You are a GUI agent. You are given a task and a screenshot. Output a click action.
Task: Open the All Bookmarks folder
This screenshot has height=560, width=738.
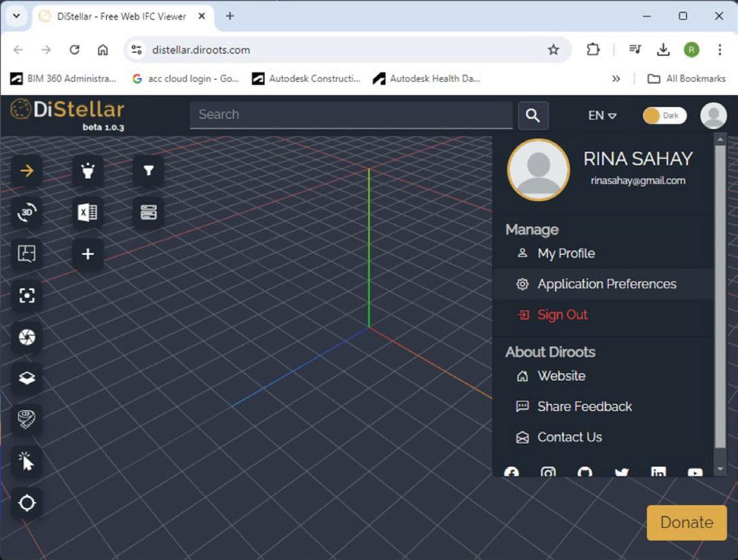(x=686, y=79)
